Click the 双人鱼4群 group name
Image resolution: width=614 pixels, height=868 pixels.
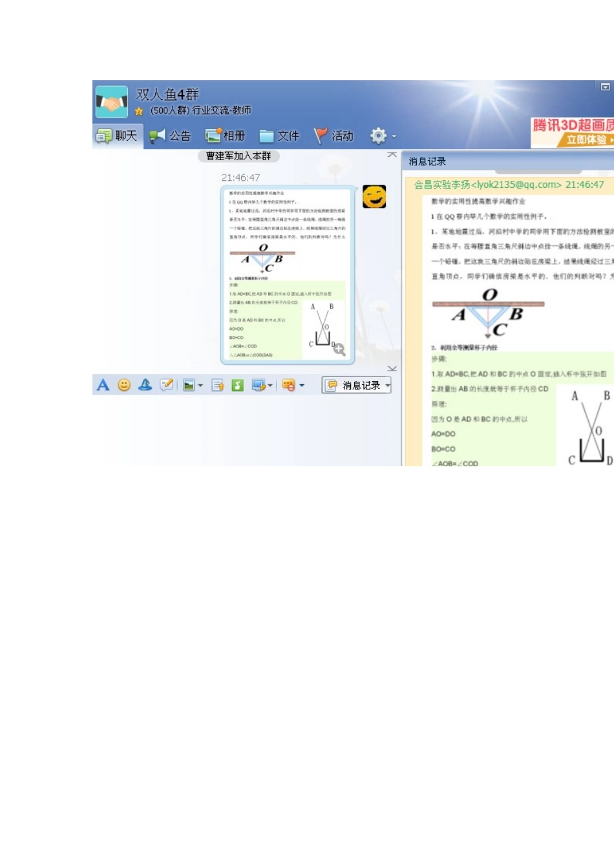[167, 94]
